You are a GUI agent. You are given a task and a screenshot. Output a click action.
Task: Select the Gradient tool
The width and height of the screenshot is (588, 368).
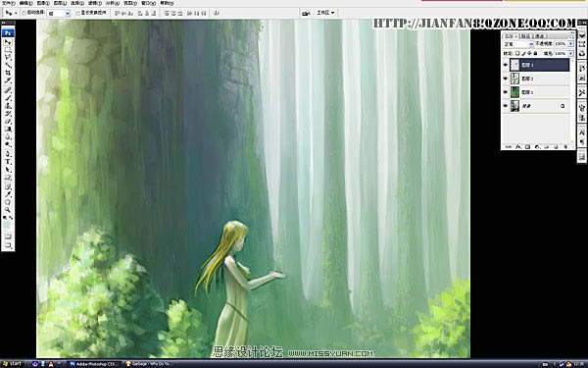click(x=8, y=129)
